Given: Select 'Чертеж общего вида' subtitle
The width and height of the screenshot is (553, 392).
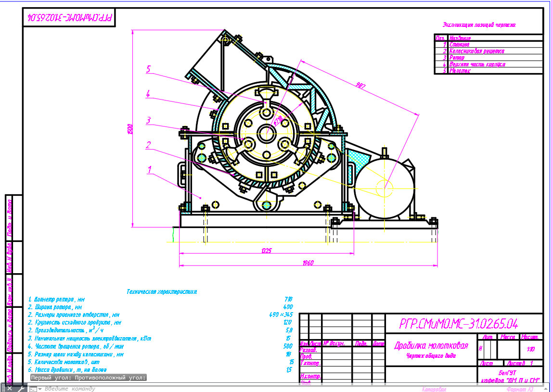Looking at the screenshot, I should 431,356.
